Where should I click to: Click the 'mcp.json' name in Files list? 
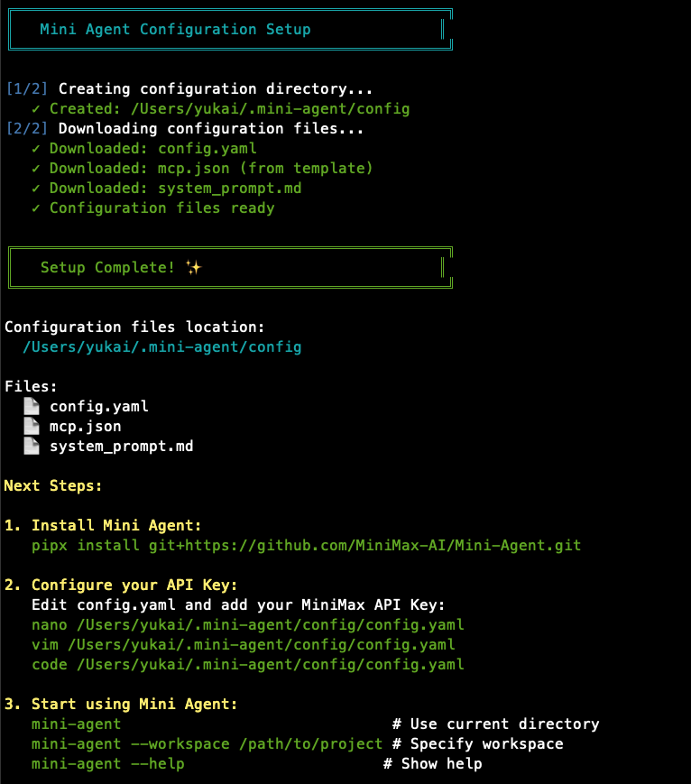[x=86, y=427]
